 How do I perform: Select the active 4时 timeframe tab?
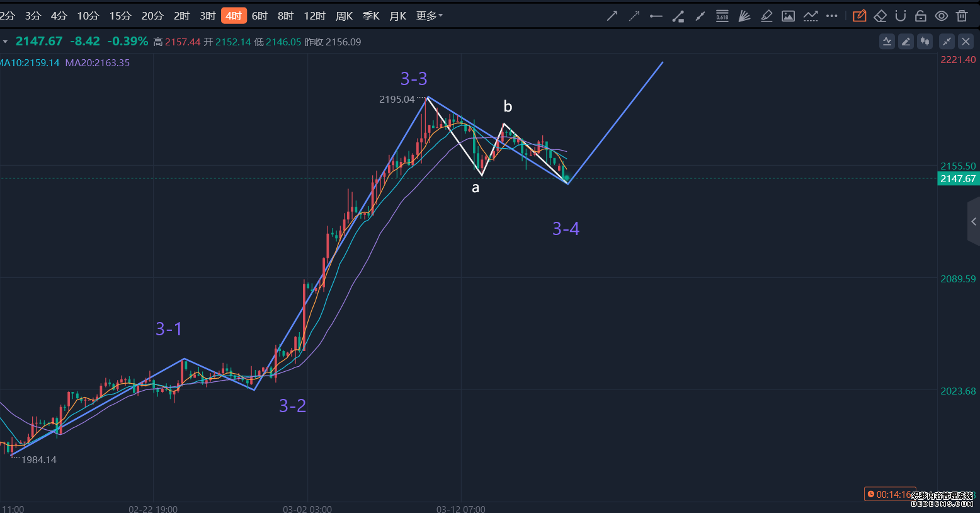point(234,16)
